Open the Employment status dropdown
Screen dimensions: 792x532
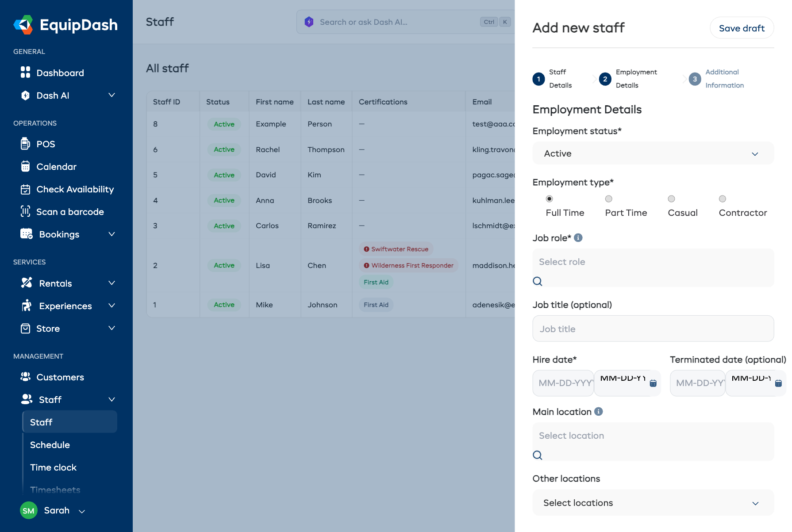click(653, 153)
